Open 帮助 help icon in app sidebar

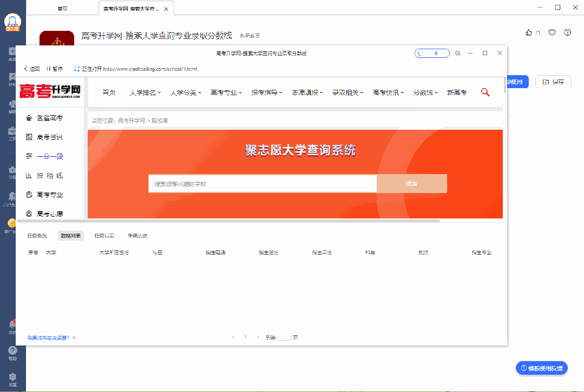12,351
